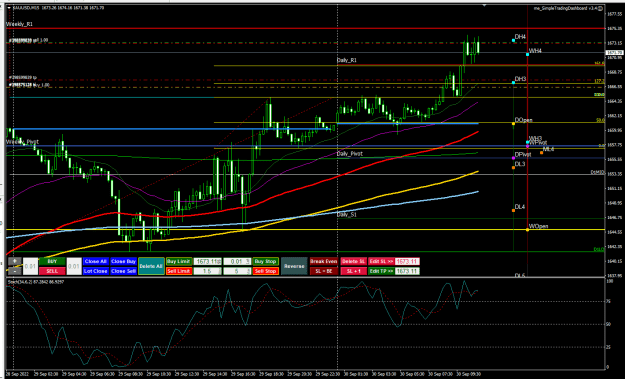625x379 pixels.
Task: Select the buy order line label
Action: (29, 85)
